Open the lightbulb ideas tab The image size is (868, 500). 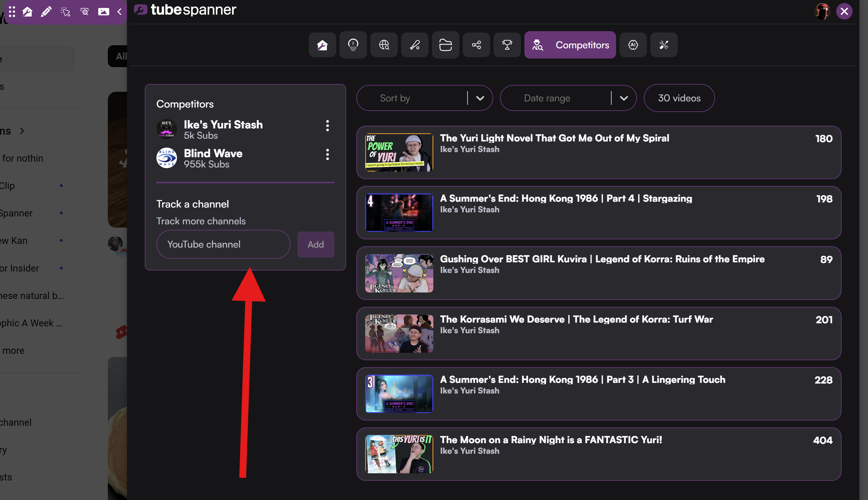[353, 45]
